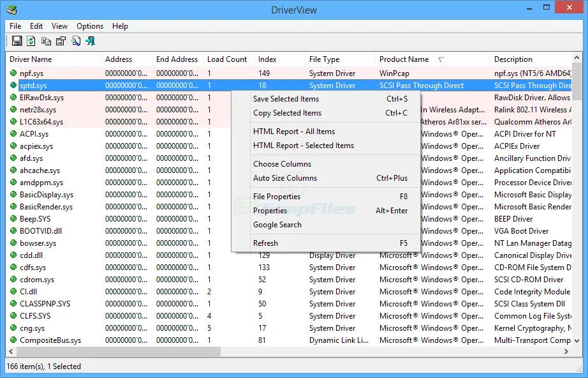
Task: Click Google Search in context menu
Action: pyautogui.click(x=325, y=225)
